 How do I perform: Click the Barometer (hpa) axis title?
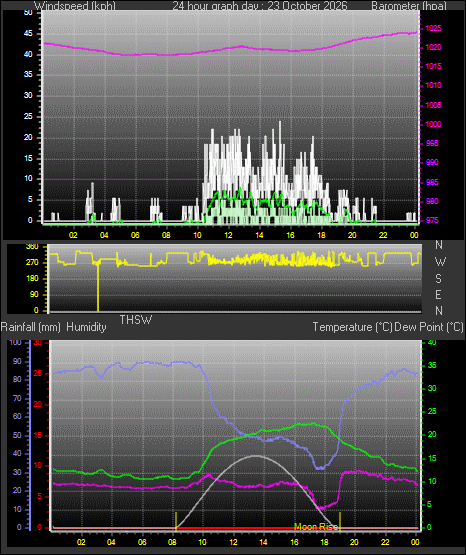pos(409,5)
